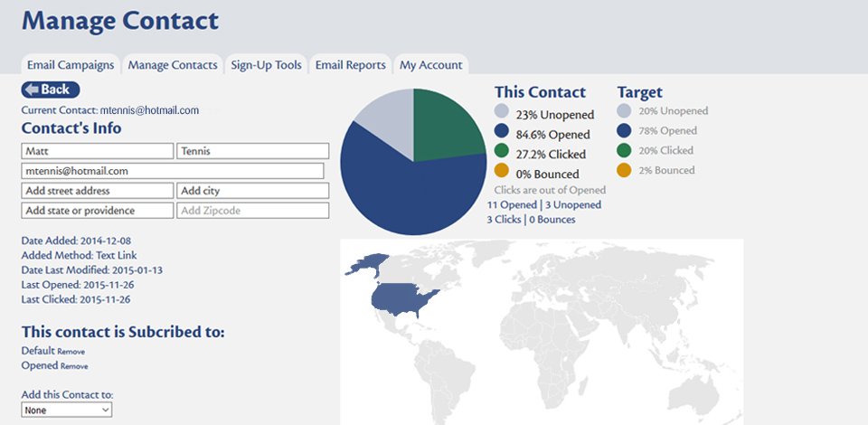
Task: Click the Current Contact mtennis@hotmail.com text
Action: pos(110,110)
